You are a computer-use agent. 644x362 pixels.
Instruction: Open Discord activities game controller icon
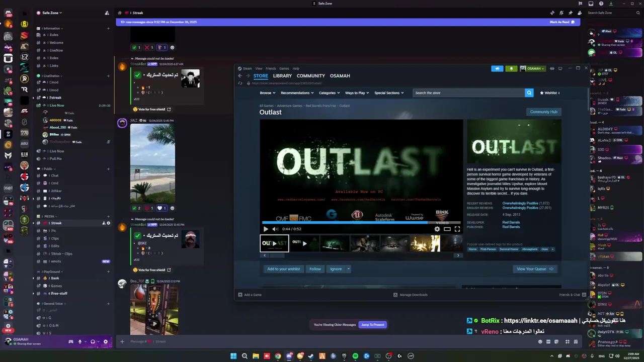coord(71,342)
